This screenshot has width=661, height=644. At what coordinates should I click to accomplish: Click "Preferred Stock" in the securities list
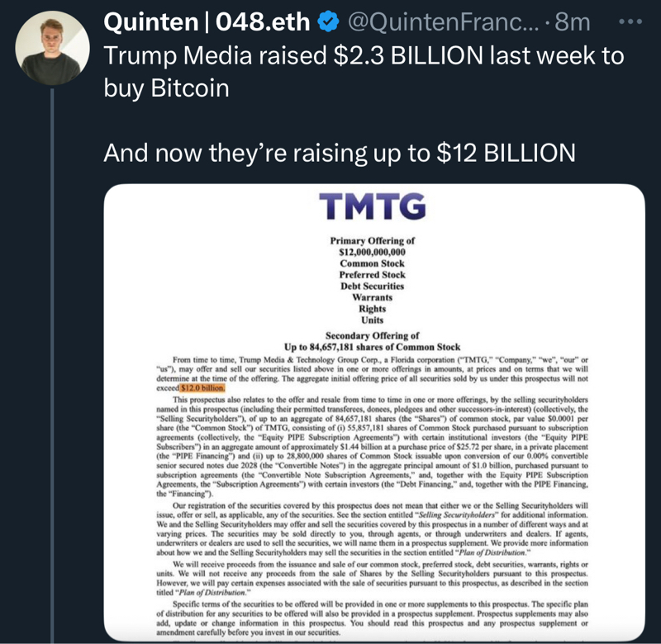(372, 274)
